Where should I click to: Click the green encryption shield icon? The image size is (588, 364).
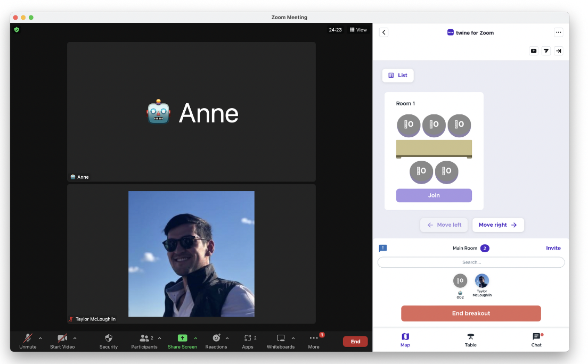coord(17,30)
